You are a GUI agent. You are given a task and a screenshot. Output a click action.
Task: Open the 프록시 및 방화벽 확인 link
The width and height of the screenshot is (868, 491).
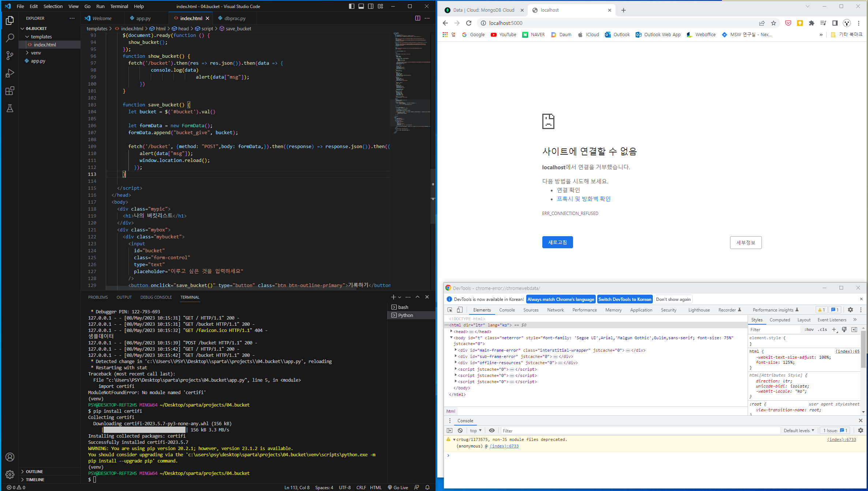(x=583, y=199)
